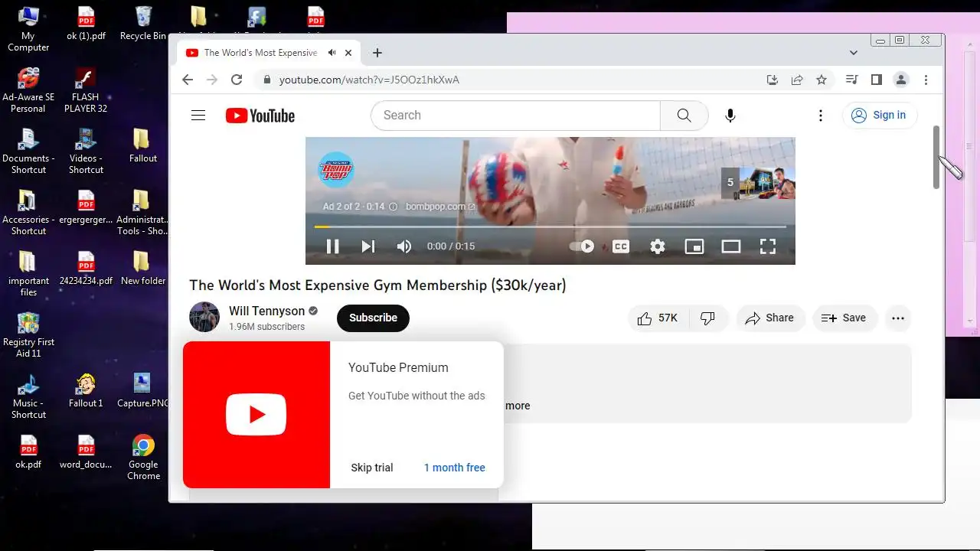The image size is (980, 551).
Task: Share the video
Action: [x=770, y=318]
